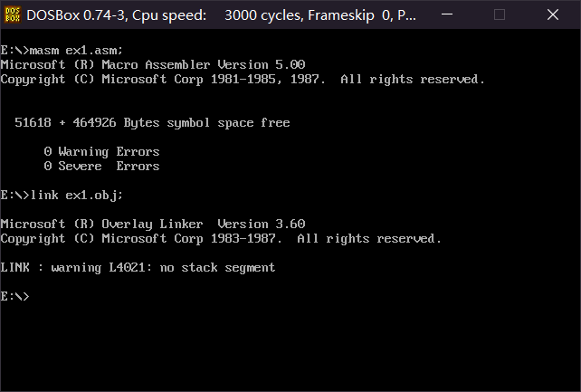The height and width of the screenshot is (392, 581).
Task: Click the greyed-out maximize button
Action: point(500,14)
